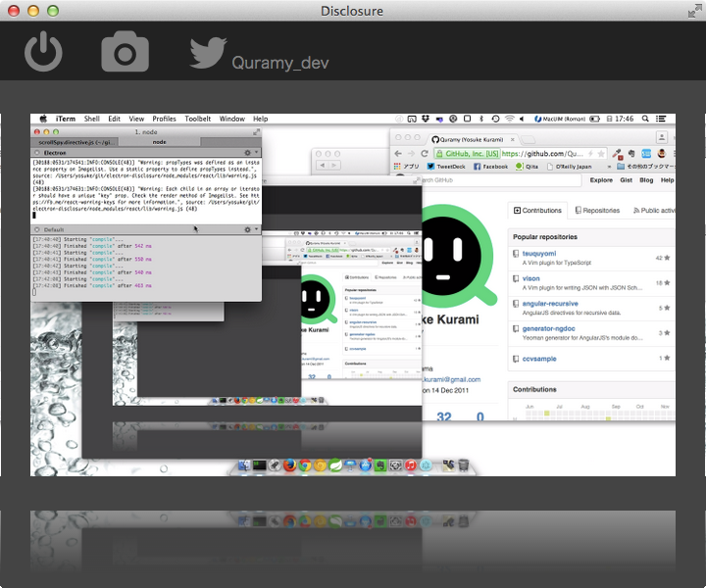
Task: Click the Dropbox icon in the captured menu bar
Action: [425, 119]
